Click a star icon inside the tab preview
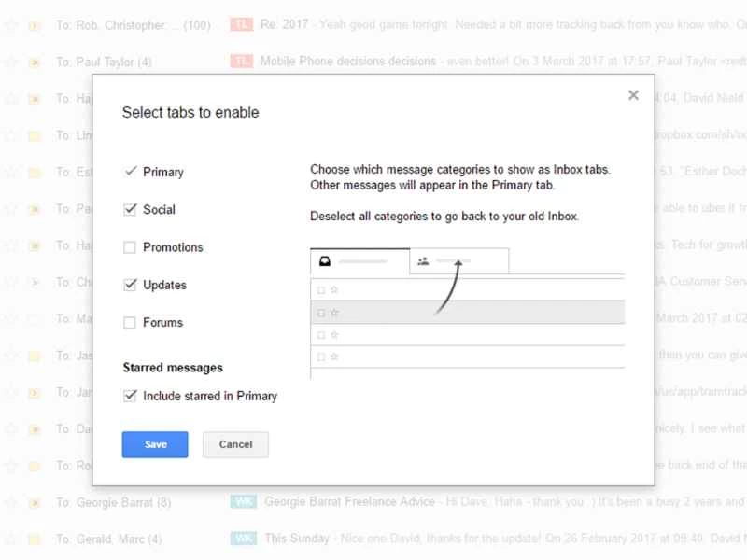Image resolution: width=747 pixels, height=560 pixels. pyautogui.click(x=333, y=289)
